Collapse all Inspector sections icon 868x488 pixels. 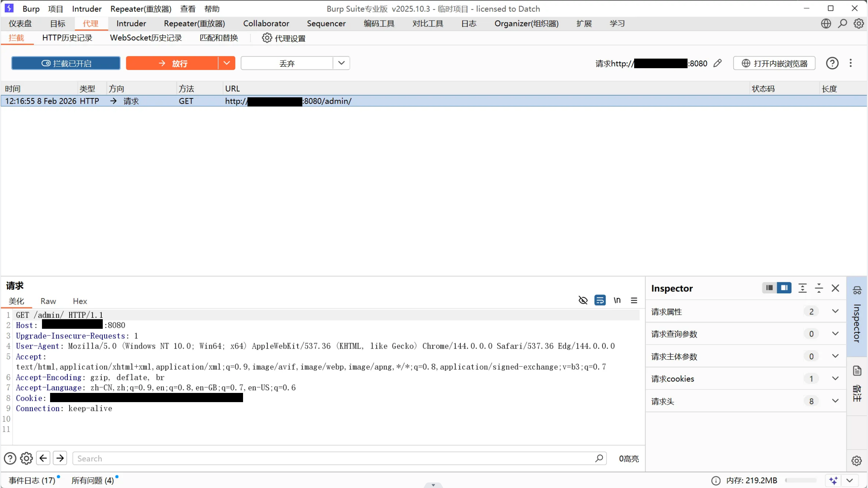point(819,288)
